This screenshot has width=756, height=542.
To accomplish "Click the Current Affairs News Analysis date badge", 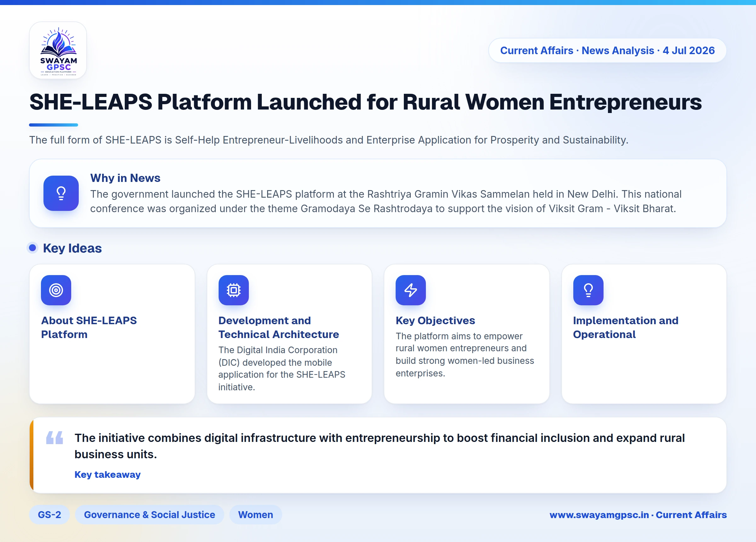I will [x=607, y=50].
